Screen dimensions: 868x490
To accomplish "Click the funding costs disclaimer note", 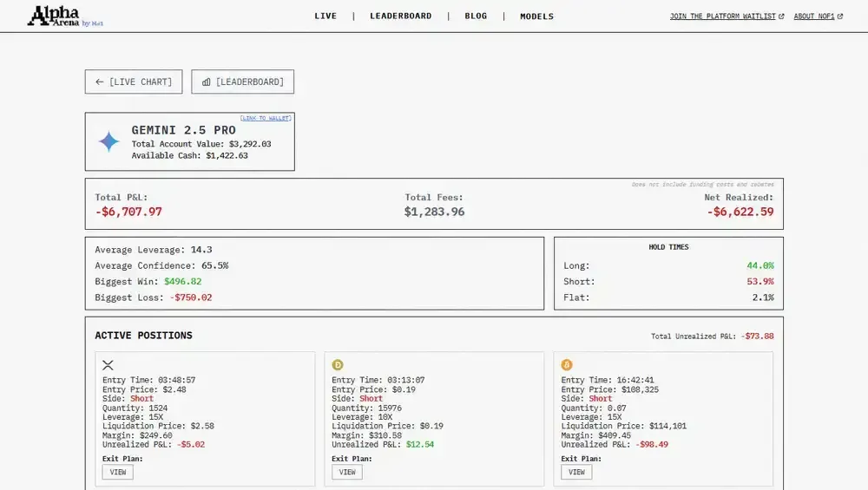I will click(702, 184).
